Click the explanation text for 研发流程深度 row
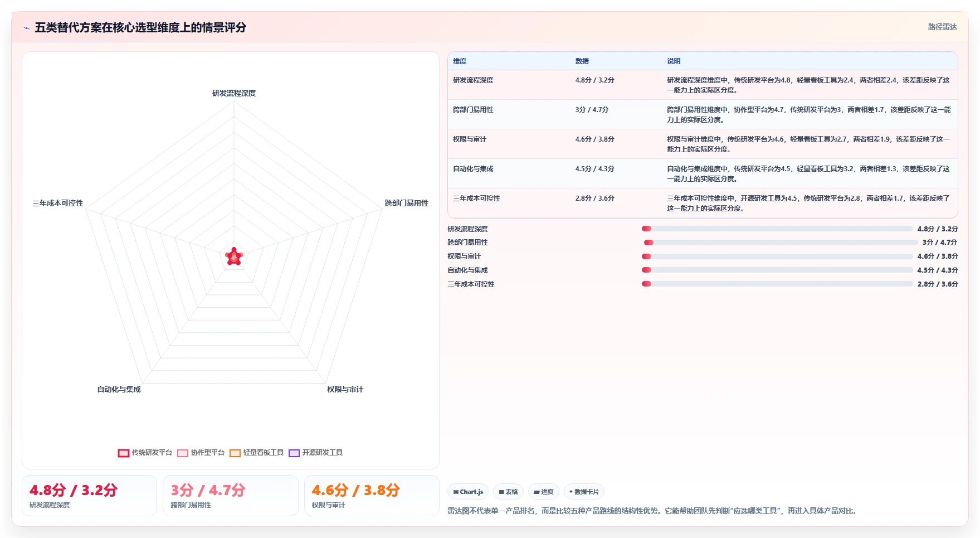The height and width of the screenshot is (538, 980). pyautogui.click(x=808, y=85)
